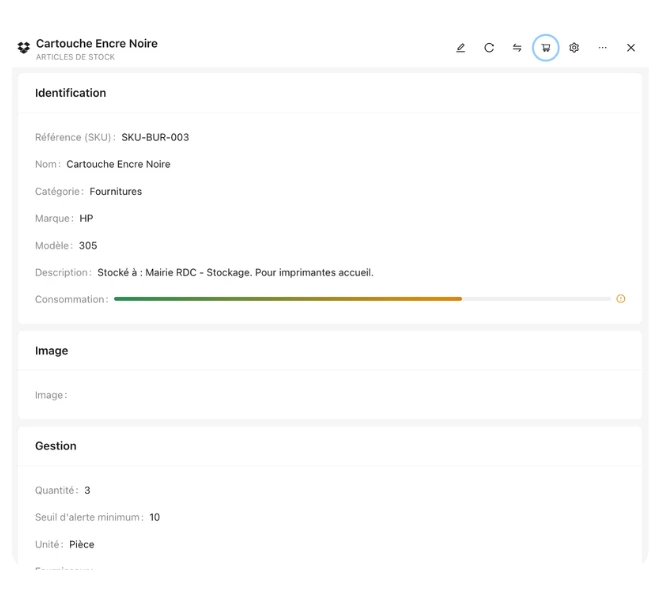Click the model value 305
The height and width of the screenshot is (600, 660).
coord(88,245)
